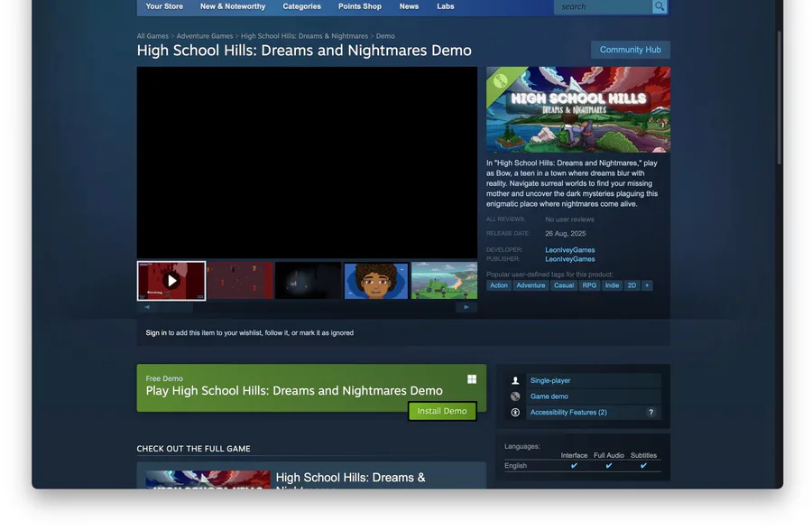Click the Single-player person icon
The width and height of the screenshot is (812, 531).
pyautogui.click(x=515, y=380)
